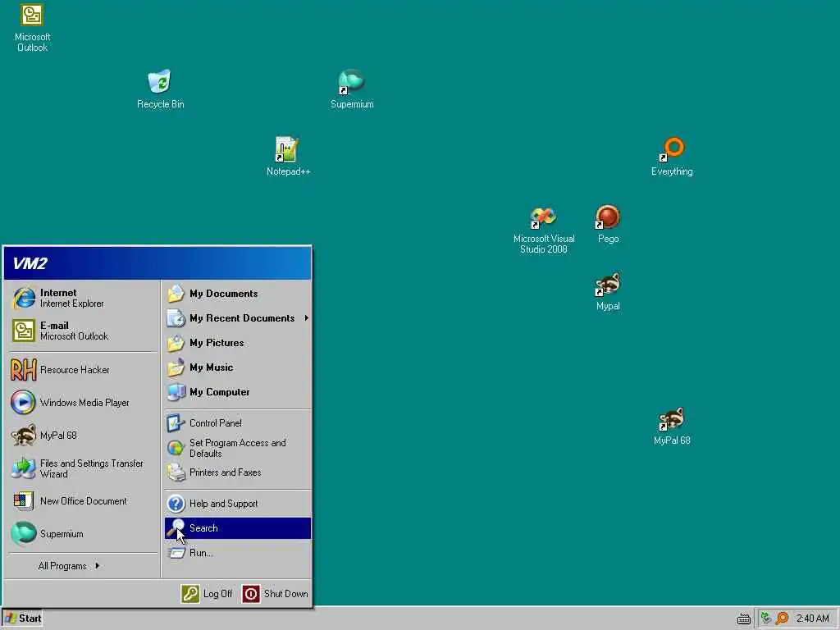Open Set Program Access and Defaults
This screenshot has width=840, height=630.
point(238,448)
